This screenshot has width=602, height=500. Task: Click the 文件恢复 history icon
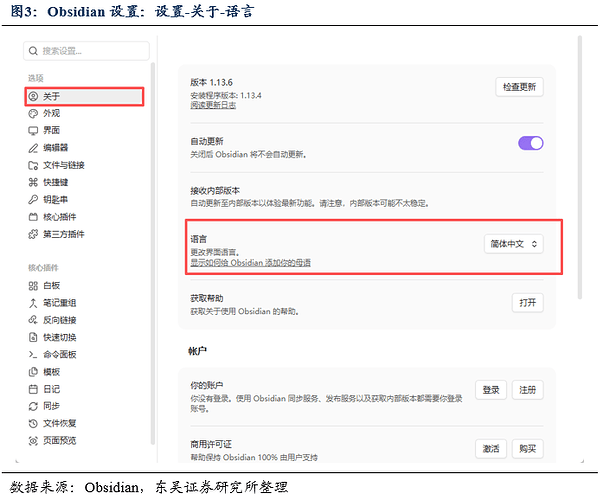33,424
